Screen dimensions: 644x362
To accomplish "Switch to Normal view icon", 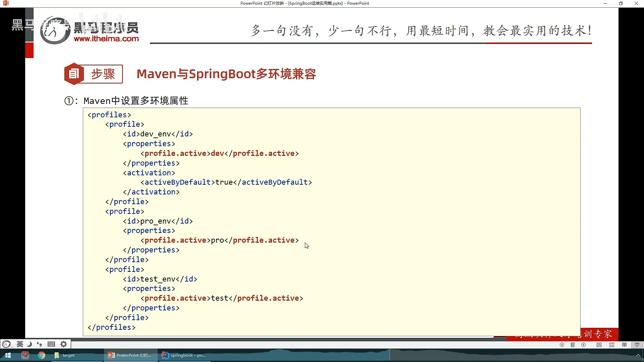I will coord(599,345).
